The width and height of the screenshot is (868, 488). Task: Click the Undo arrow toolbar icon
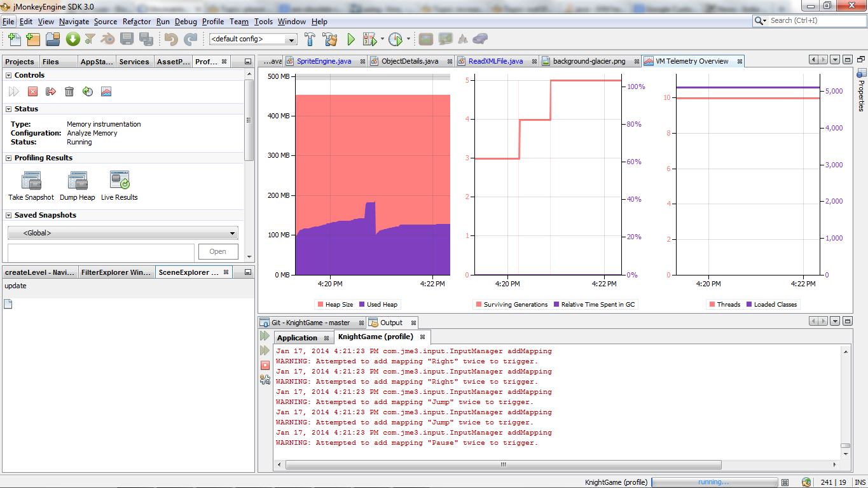pyautogui.click(x=170, y=39)
